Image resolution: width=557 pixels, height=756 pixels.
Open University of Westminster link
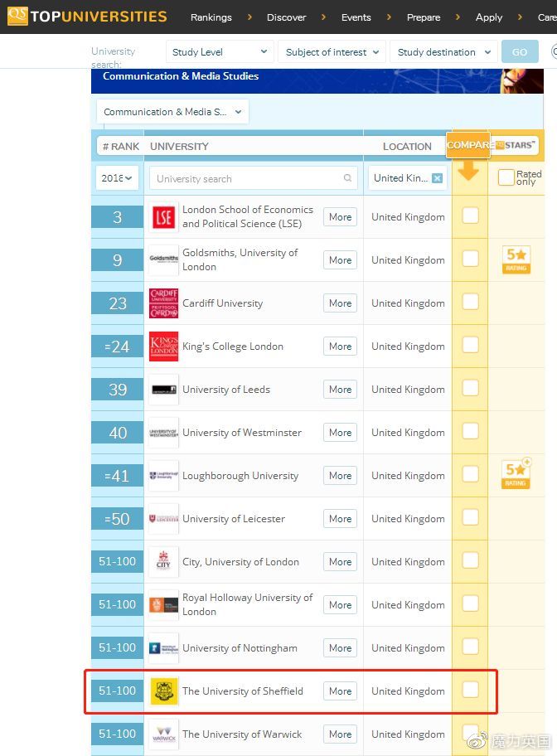click(x=241, y=433)
